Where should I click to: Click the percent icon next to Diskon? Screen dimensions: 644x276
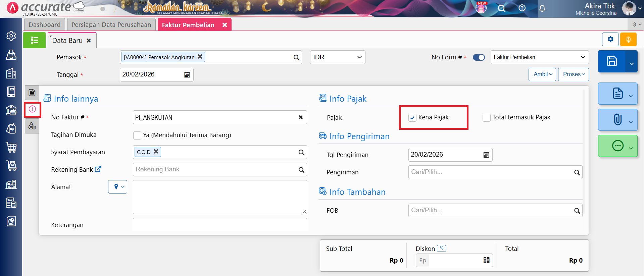point(441,248)
